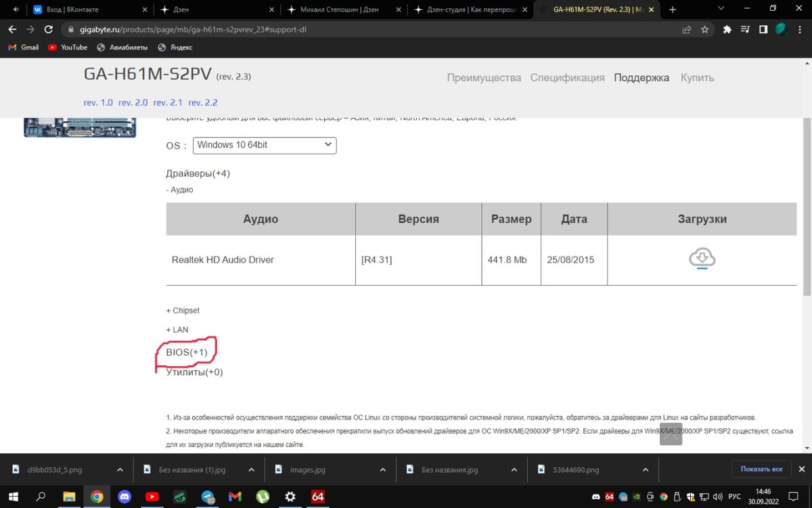Download the Realtek HD Audio Driver

click(702, 259)
